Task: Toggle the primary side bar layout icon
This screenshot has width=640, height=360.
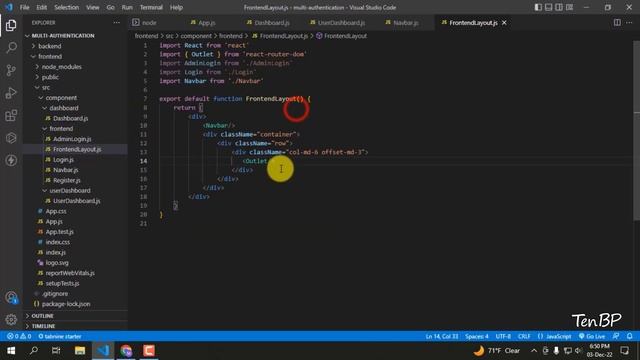Action: (x=538, y=7)
